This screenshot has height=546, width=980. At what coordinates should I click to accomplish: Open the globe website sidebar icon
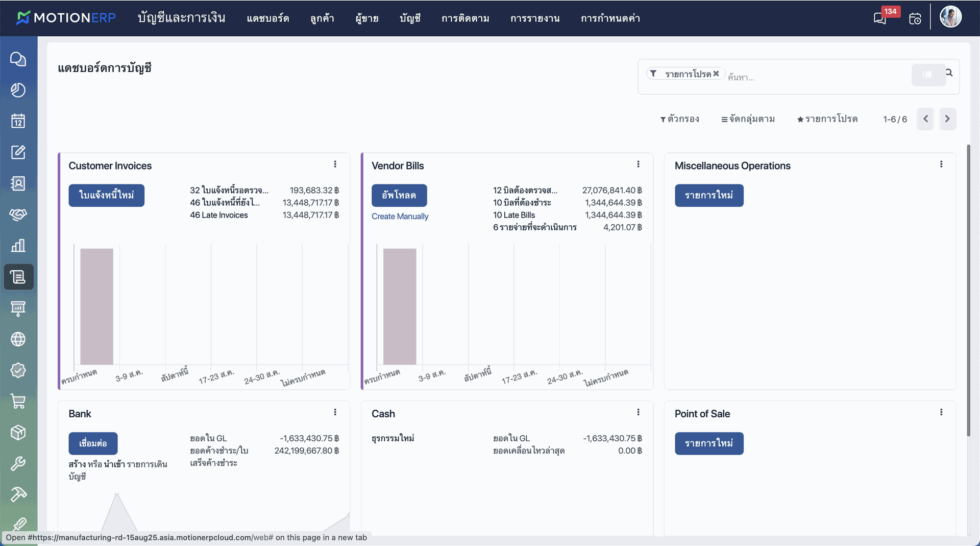pos(18,339)
